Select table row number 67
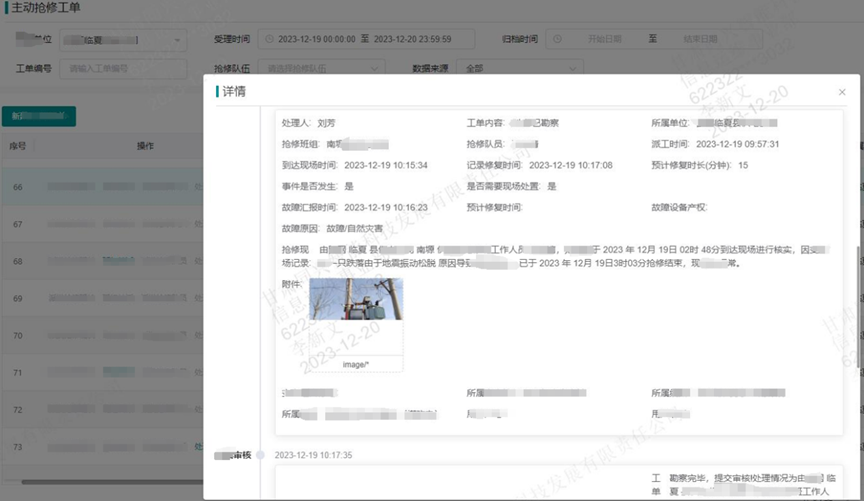 point(102,224)
